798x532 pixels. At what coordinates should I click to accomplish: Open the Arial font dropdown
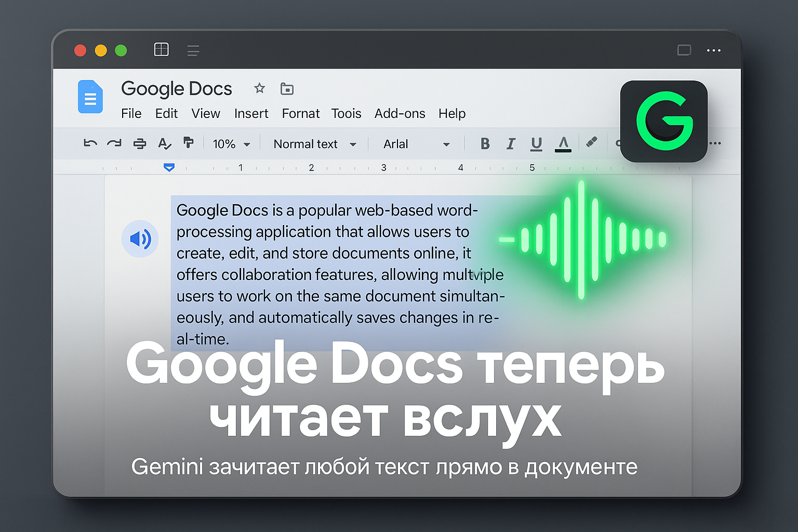pyautogui.click(x=416, y=144)
